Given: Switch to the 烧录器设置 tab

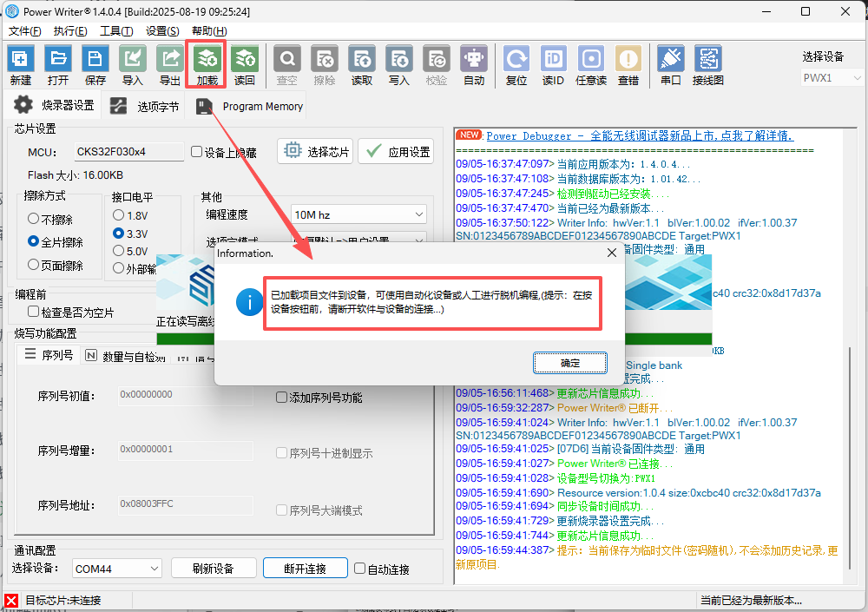Looking at the screenshot, I should [53, 105].
